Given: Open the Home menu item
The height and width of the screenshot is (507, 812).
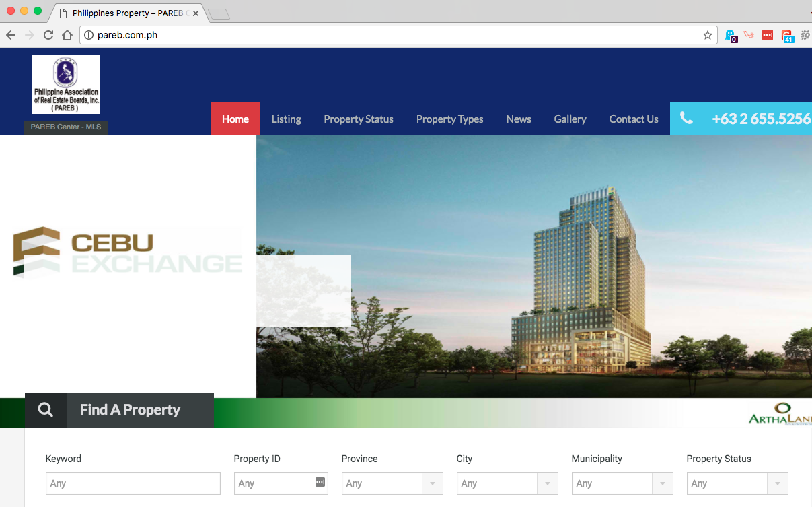Looking at the screenshot, I should click(235, 119).
